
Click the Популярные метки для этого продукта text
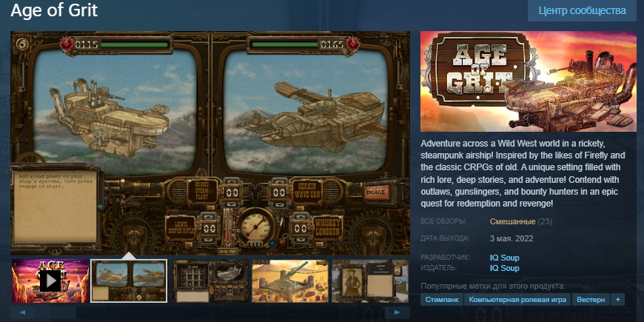pyautogui.click(x=493, y=286)
